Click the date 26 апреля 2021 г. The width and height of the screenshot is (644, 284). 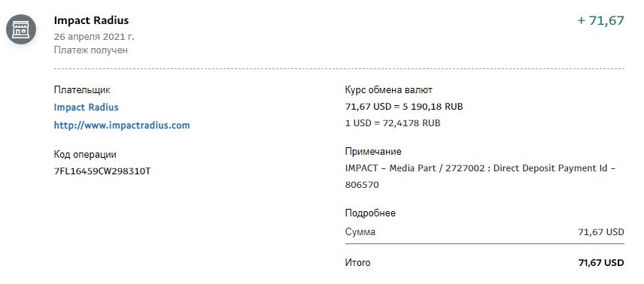pos(94,37)
